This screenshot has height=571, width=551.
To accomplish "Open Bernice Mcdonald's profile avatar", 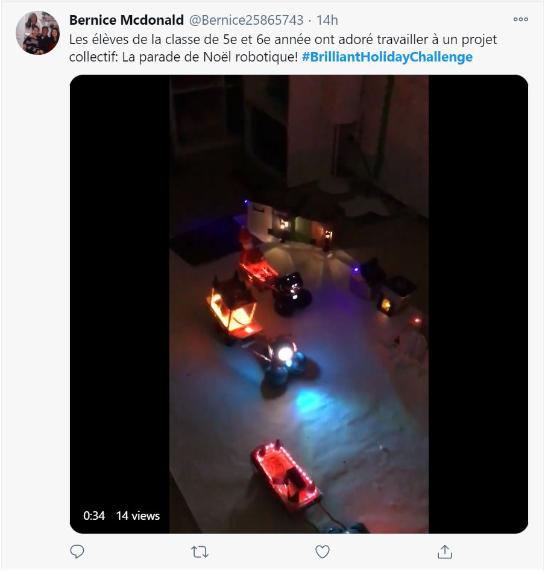I will click(x=38, y=33).
